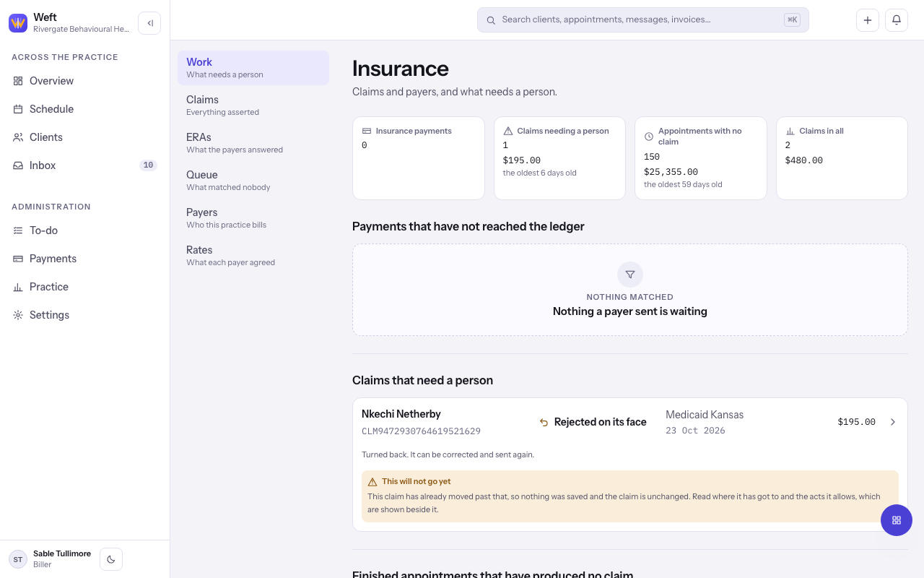Viewport: 924px width, 578px height.
Task: Click the Rejected on its face status
Action: pos(593,422)
